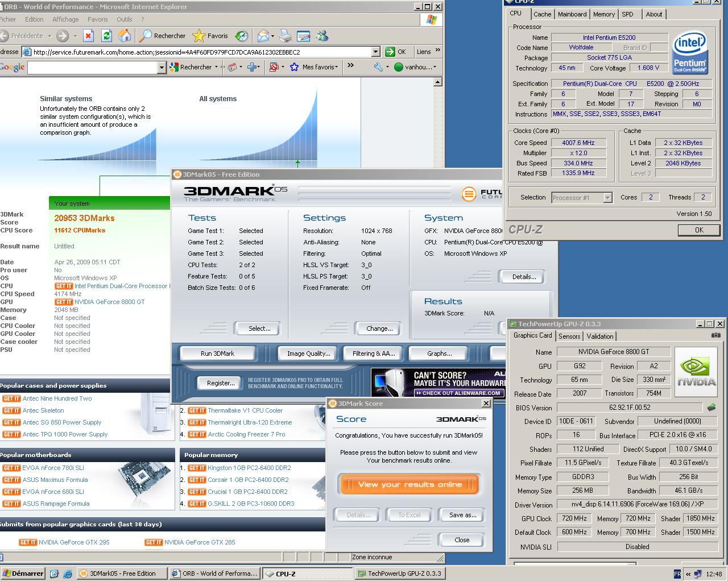Open the EVGA nForce 780i SLI link

pyautogui.click(x=53, y=468)
